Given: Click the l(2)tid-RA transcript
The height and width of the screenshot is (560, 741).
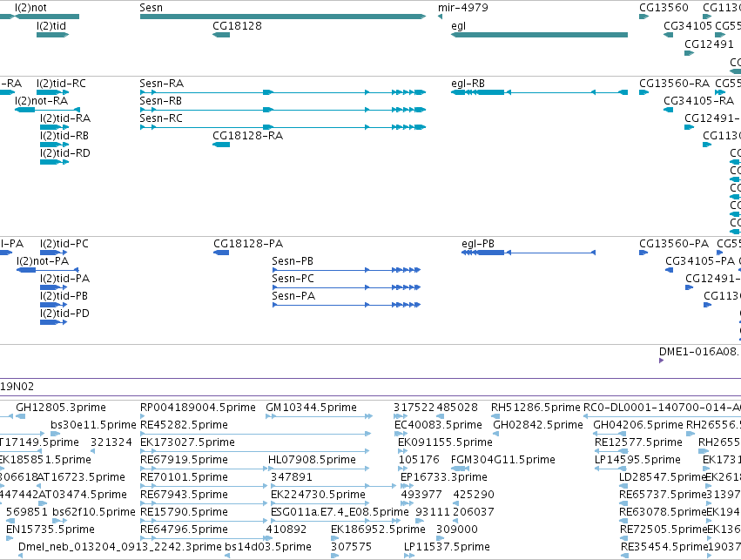Looking at the screenshot, I should (x=54, y=127).
